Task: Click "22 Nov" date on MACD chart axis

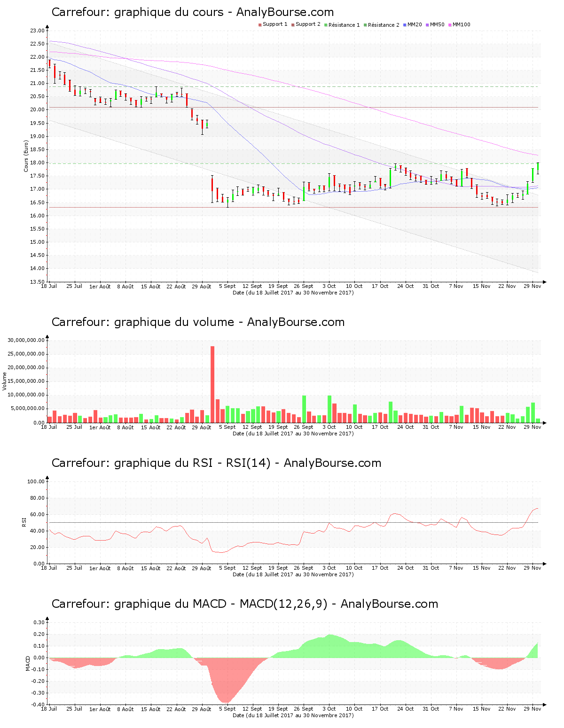Action: pos(507,709)
